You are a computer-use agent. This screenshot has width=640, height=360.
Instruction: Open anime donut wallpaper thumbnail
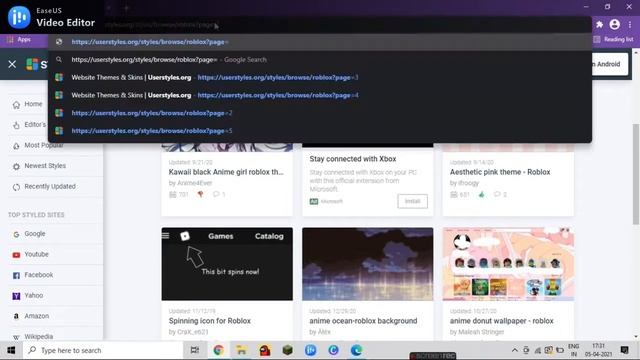pyautogui.click(x=508, y=264)
